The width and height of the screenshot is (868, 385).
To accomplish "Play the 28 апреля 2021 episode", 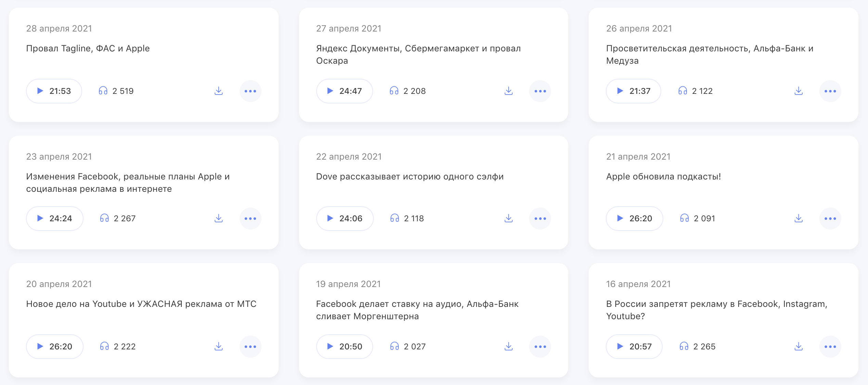I will pos(54,91).
